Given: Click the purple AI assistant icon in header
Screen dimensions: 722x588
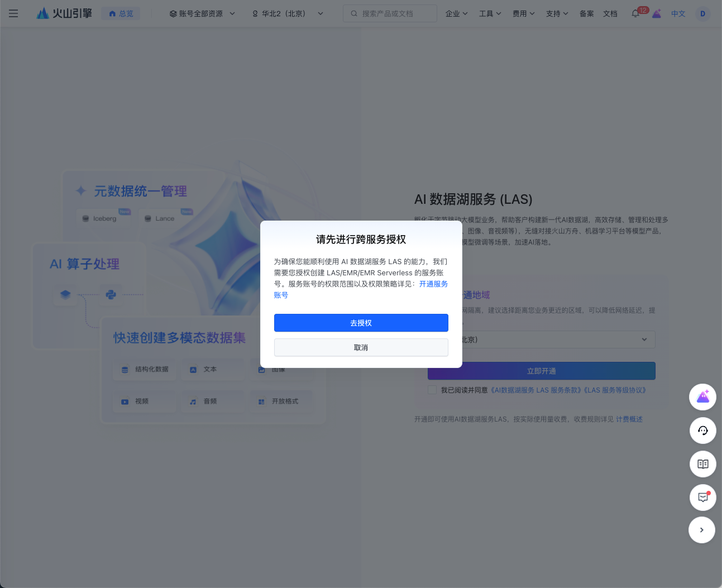Looking at the screenshot, I should tap(657, 13).
